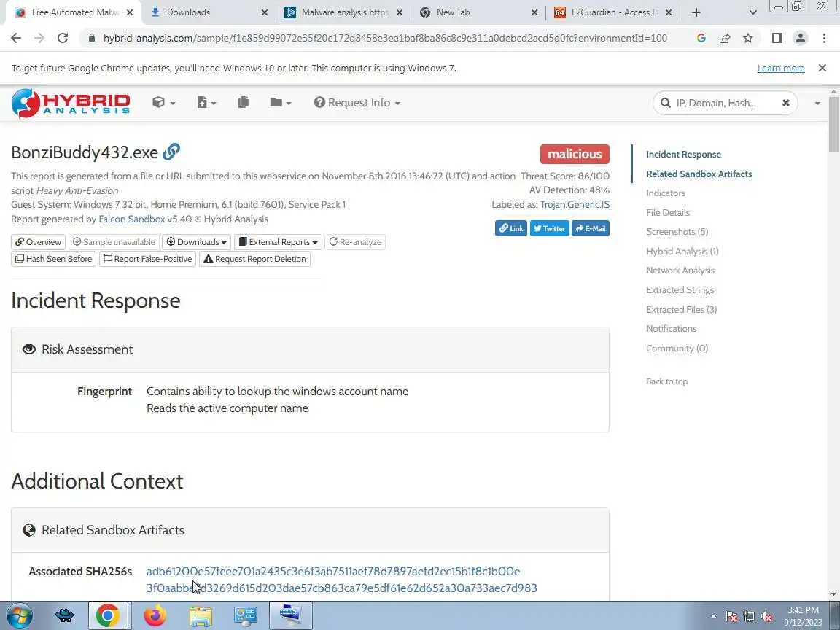The image size is (840, 630).
Task: Click the chain link icon beside BonziBuddy432.exe
Action: pyautogui.click(x=171, y=152)
